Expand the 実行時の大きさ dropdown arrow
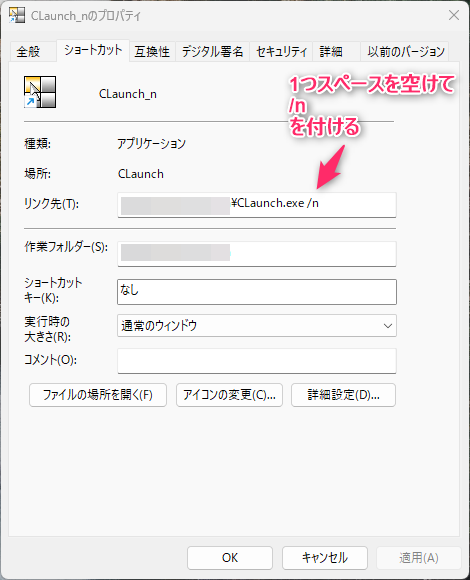470x580 pixels. click(x=388, y=326)
